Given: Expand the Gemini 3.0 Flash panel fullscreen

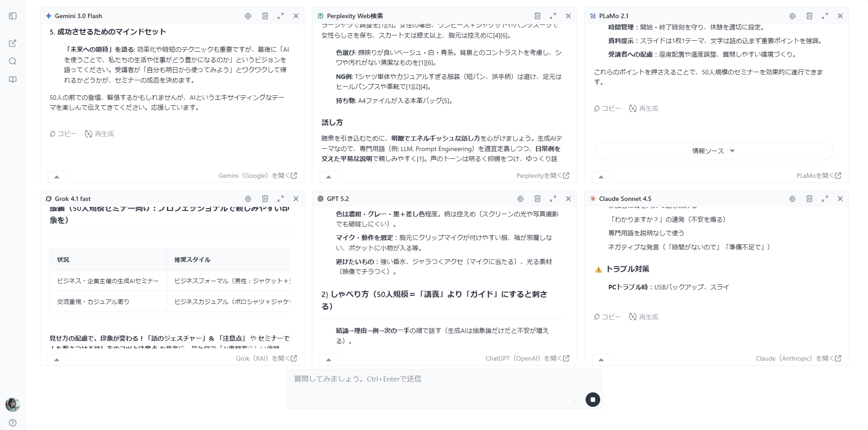Looking at the screenshot, I should [x=281, y=15].
